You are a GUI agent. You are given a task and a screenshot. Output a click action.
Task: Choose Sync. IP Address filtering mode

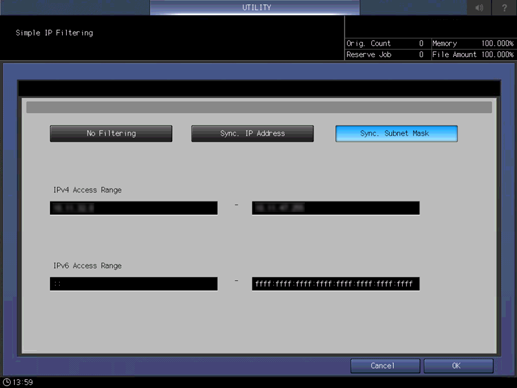pyautogui.click(x=252, y=134)
